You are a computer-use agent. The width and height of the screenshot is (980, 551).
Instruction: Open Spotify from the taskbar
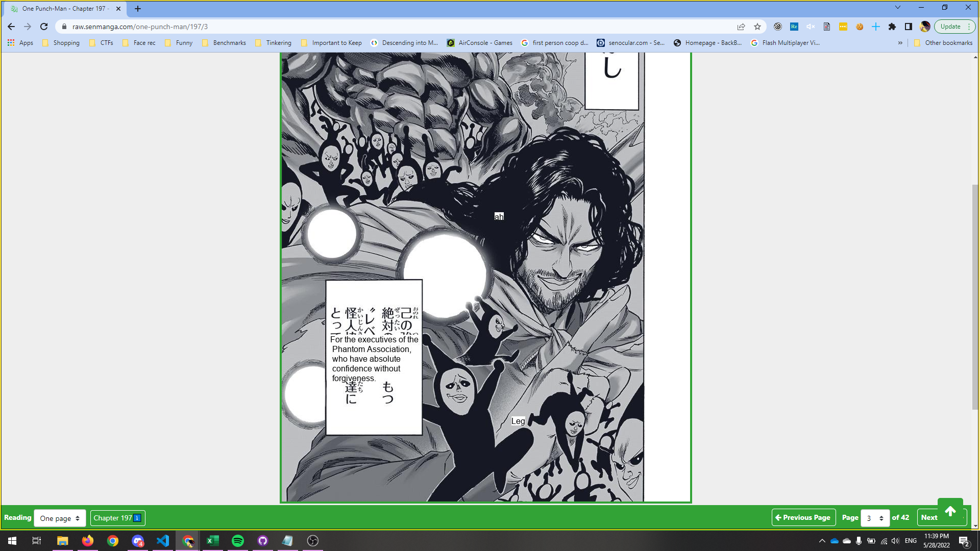(x=238, y=541)
